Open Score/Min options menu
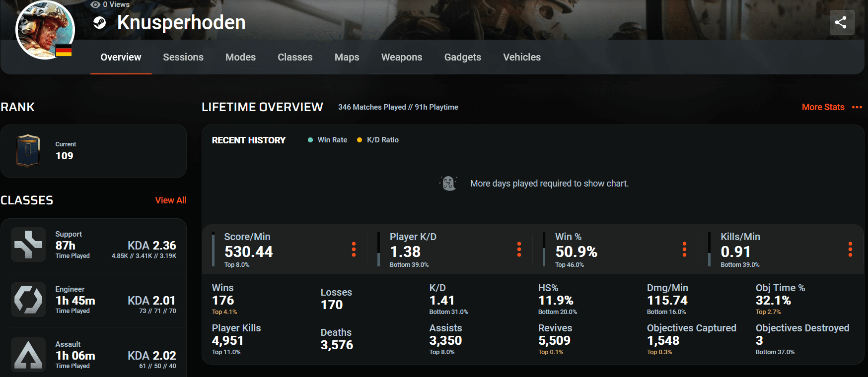The image size is (868, 377). (x=354, y=250)
